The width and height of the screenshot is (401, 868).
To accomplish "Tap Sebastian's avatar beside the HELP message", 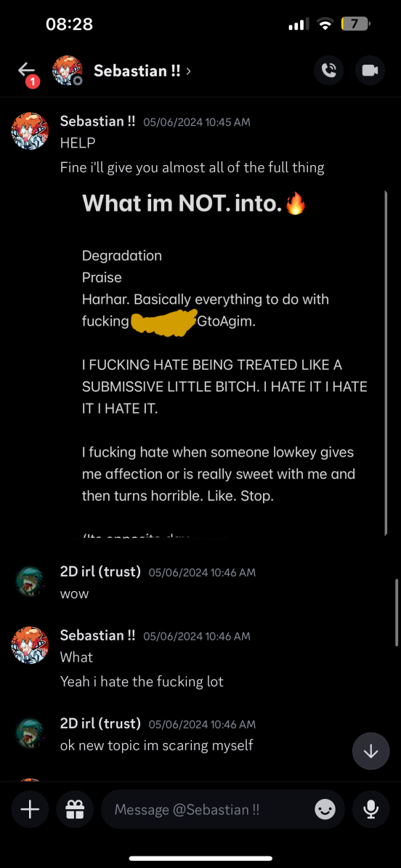I will pos(30,131).
